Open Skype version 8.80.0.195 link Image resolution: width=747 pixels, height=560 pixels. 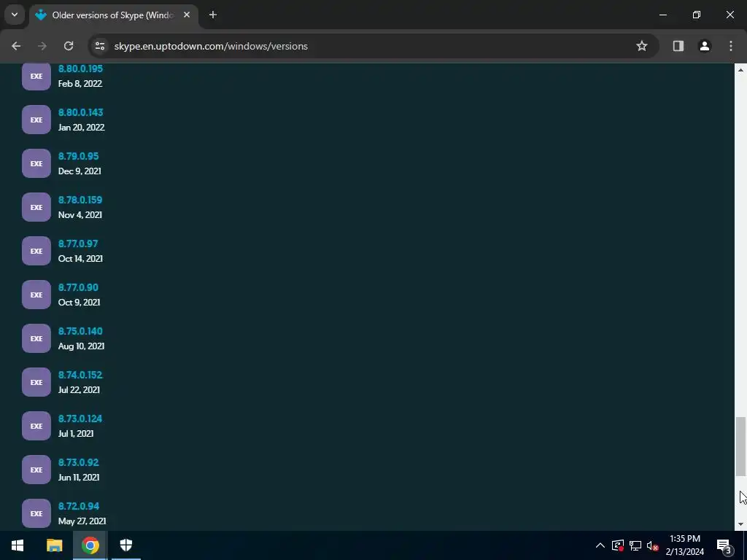(x=80, y=69)
